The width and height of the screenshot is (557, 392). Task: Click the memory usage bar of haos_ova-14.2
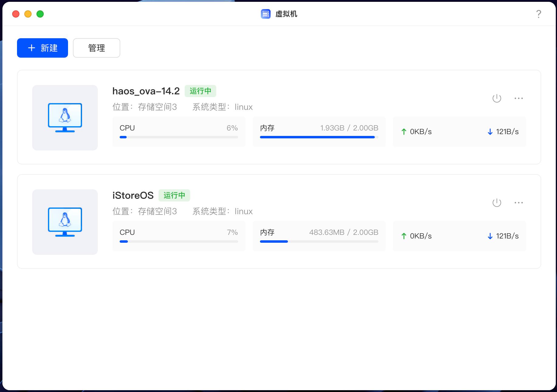(x=319, y=137)
